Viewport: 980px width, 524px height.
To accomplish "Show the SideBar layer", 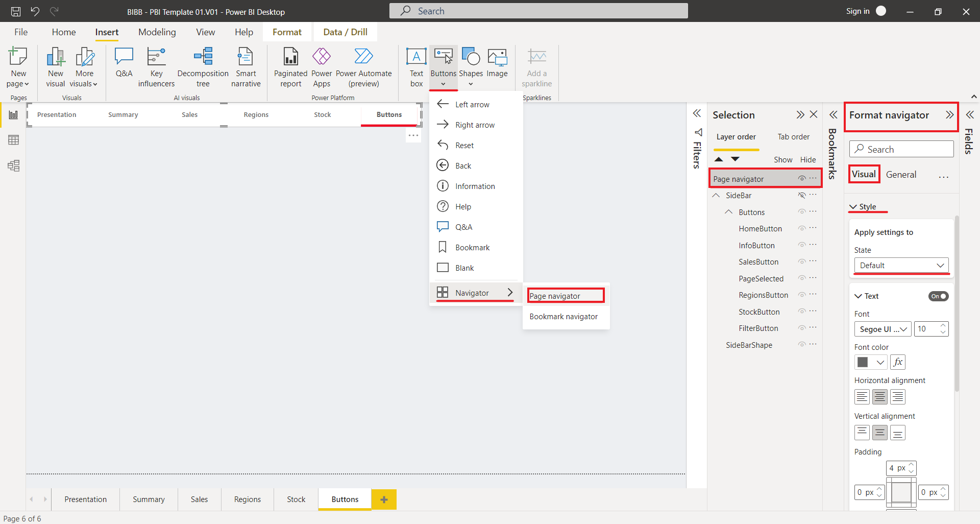I will [802, 195].
